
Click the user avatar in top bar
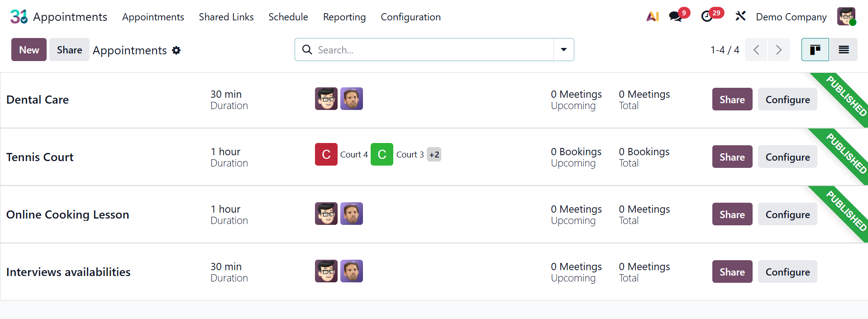click(846, 17)
